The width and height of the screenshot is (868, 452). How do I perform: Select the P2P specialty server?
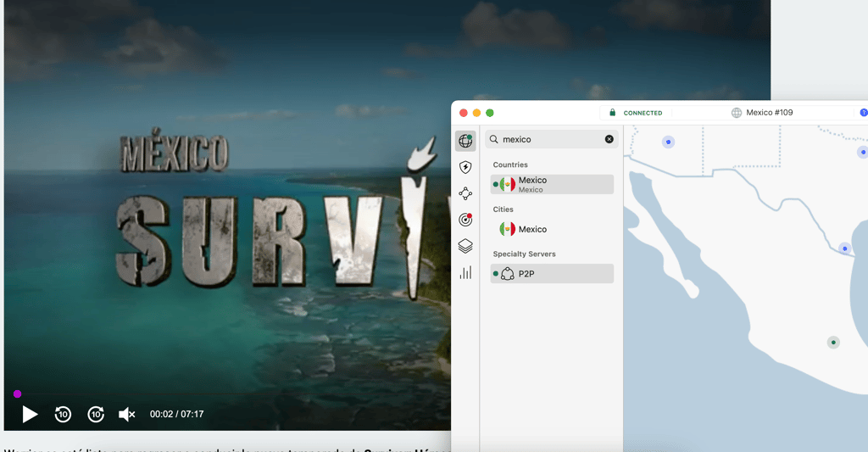pyautogui.click(x=552, y=274)
